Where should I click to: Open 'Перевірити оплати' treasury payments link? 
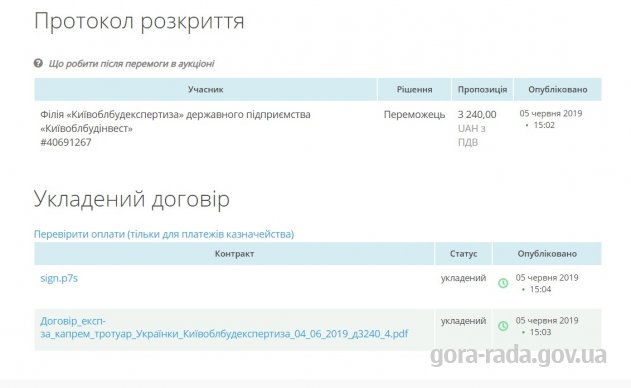pyautogui.click(x=164, y=234)
